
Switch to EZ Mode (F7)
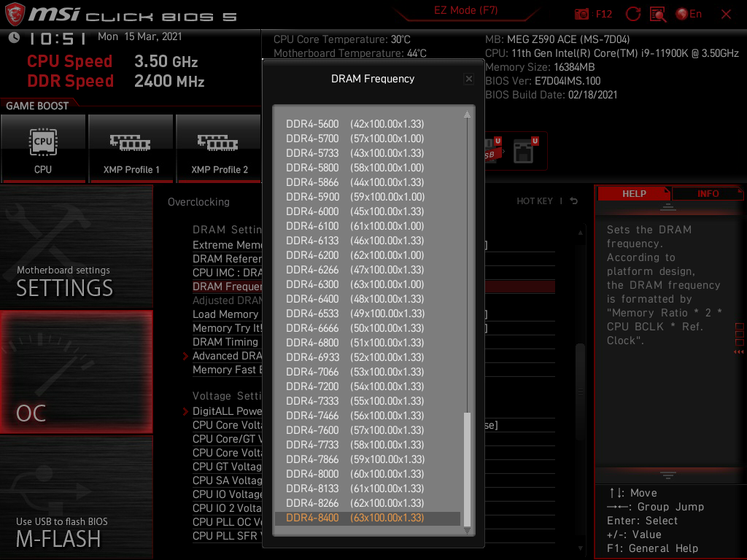click(466, 10)
